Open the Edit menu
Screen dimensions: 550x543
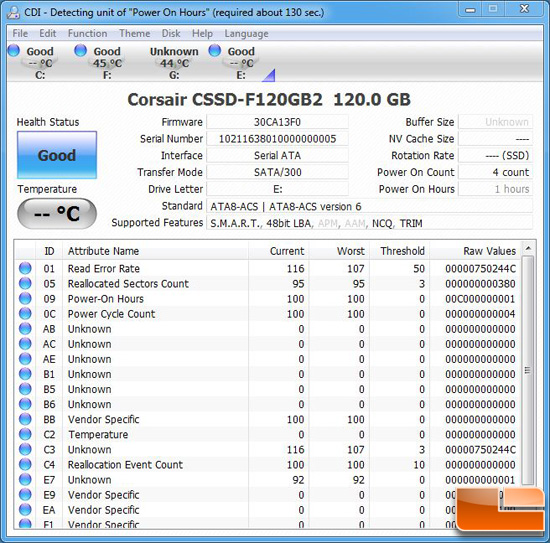47,33
